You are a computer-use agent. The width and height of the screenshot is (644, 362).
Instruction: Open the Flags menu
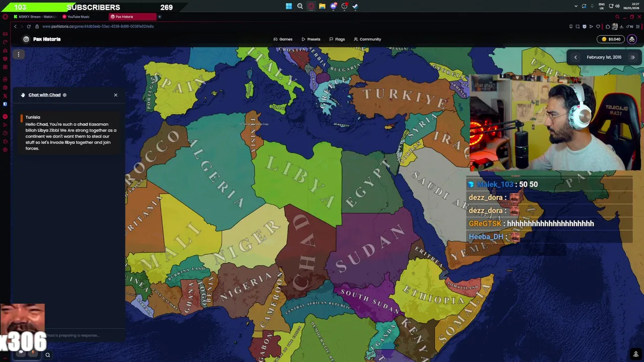pyautogui.click(x=337, y=39)
